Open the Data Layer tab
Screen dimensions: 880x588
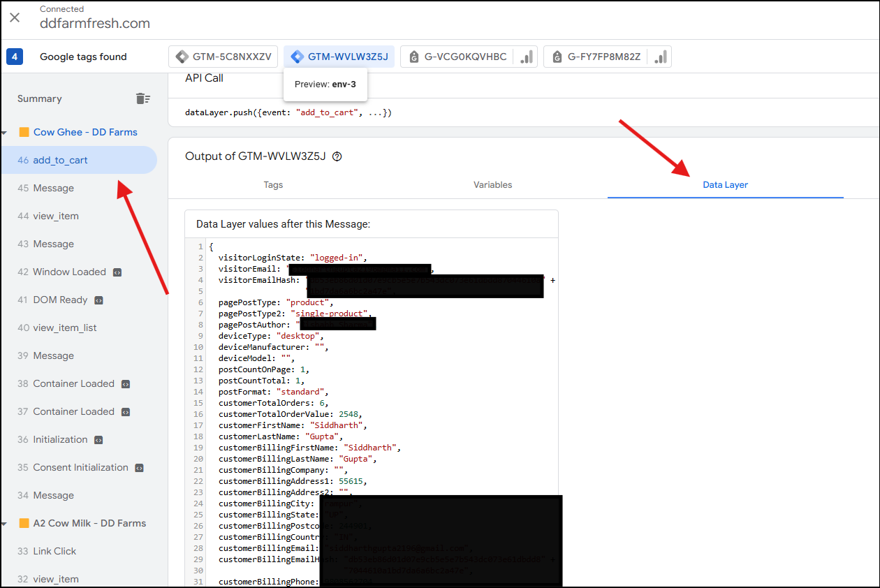point(725,185)
